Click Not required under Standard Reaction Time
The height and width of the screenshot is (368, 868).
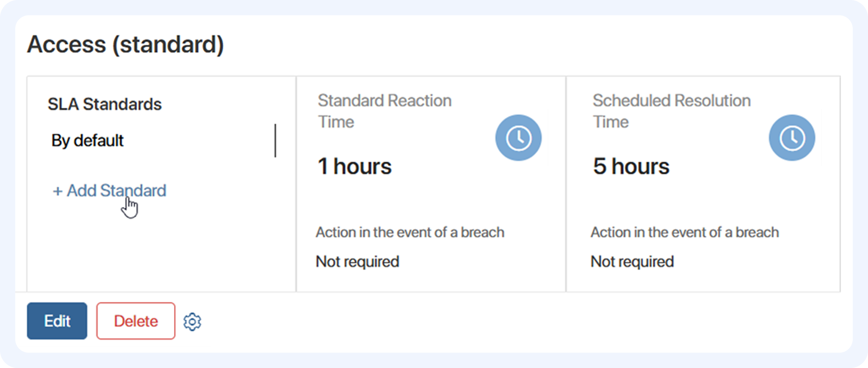tap(357, 262)
